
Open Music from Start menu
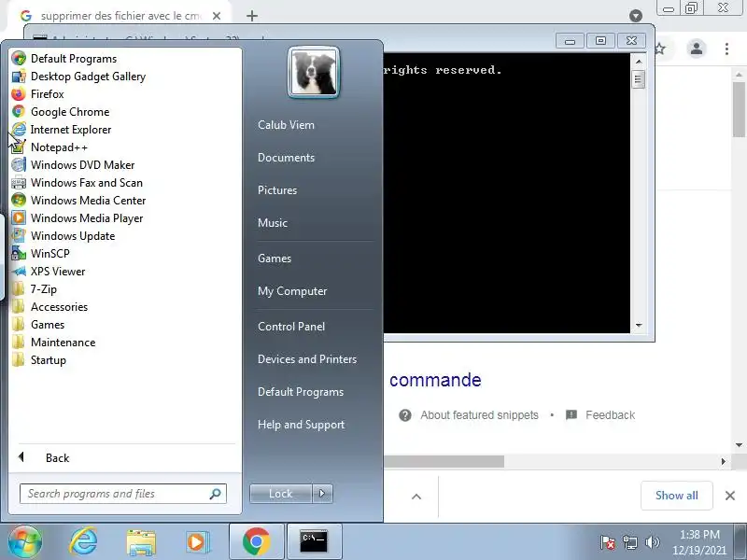click(273, 223)
